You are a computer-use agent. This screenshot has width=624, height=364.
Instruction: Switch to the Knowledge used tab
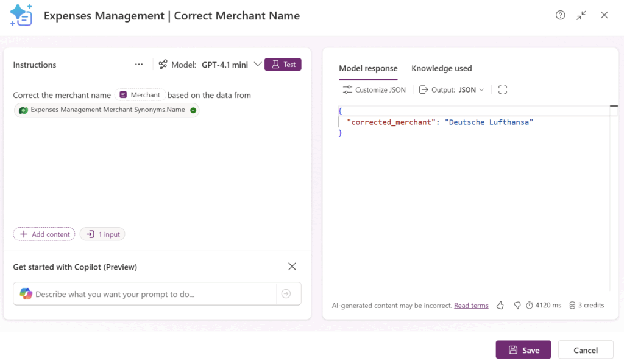tap(441, 68)
